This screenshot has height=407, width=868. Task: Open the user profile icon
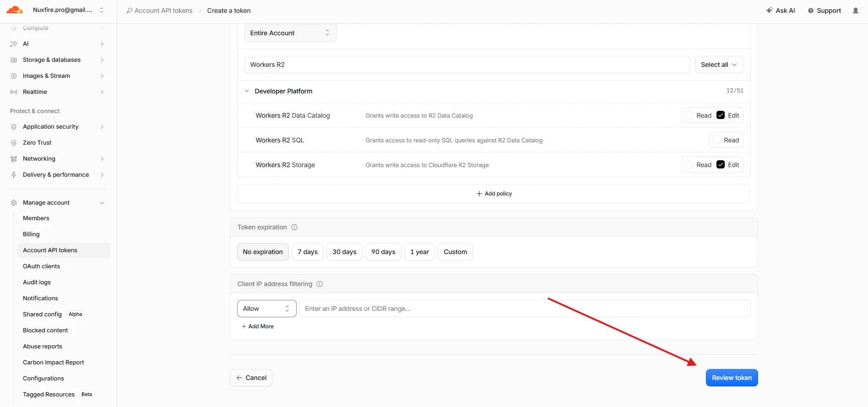[x=856, y=11]
